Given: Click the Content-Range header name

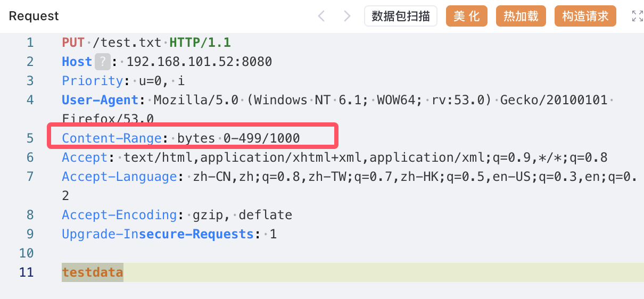Looking at the screenshot, I should pyautogui.click(x=112, y=138).
